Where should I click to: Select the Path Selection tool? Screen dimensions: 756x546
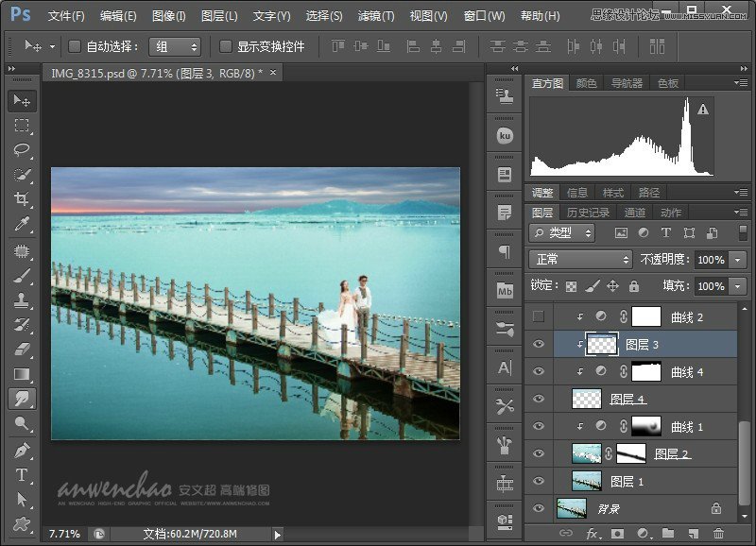pos(22,500)
